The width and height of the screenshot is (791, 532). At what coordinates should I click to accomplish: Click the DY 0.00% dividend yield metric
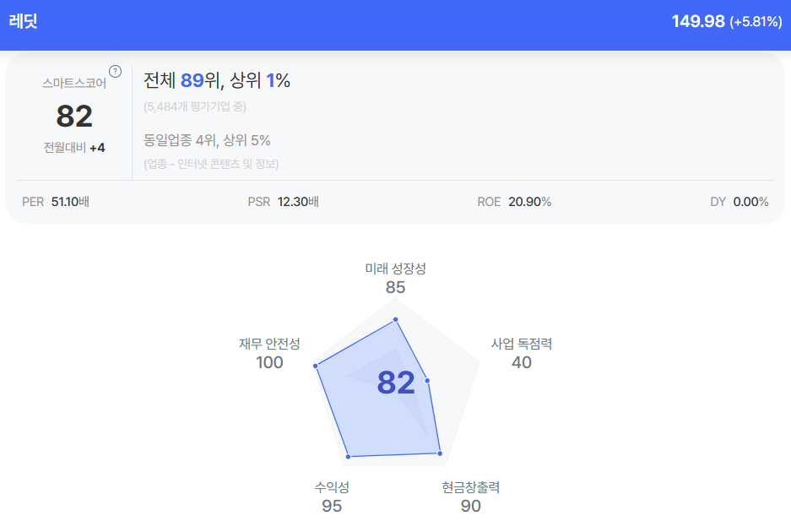[x=740, y=202]
